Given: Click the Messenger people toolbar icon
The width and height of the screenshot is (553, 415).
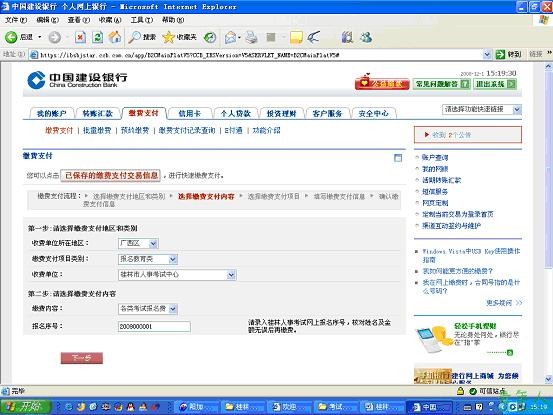Looking at the screenshot, I should coord(366,37).
